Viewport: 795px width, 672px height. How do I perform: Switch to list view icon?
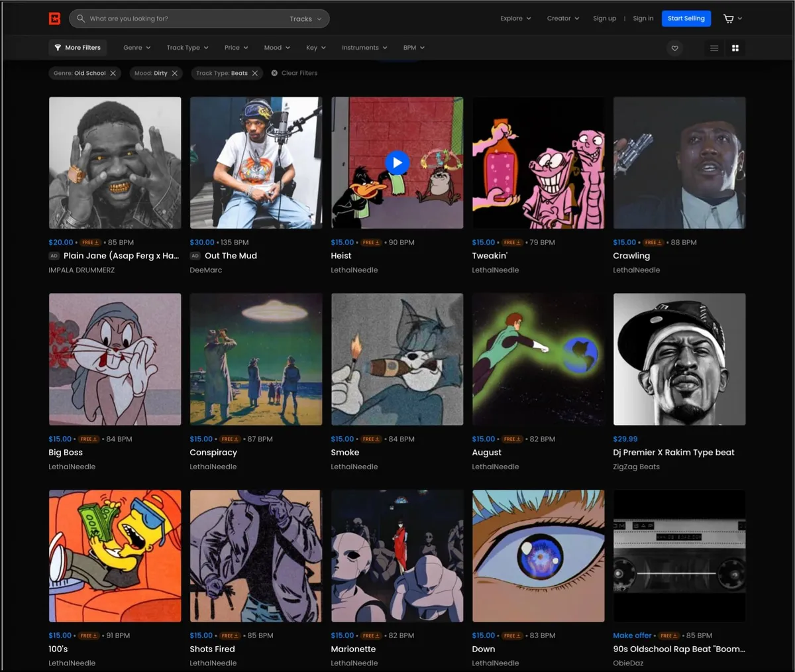(714, 48)
